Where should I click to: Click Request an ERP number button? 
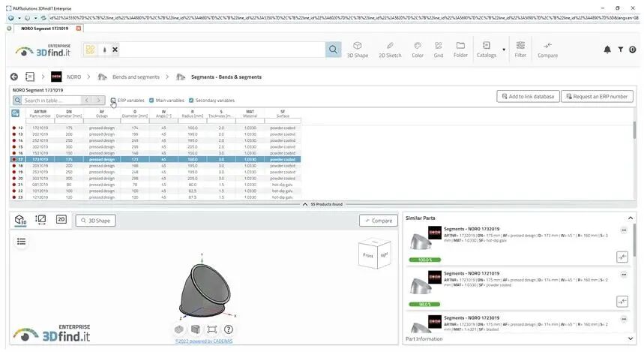[597, 96]
